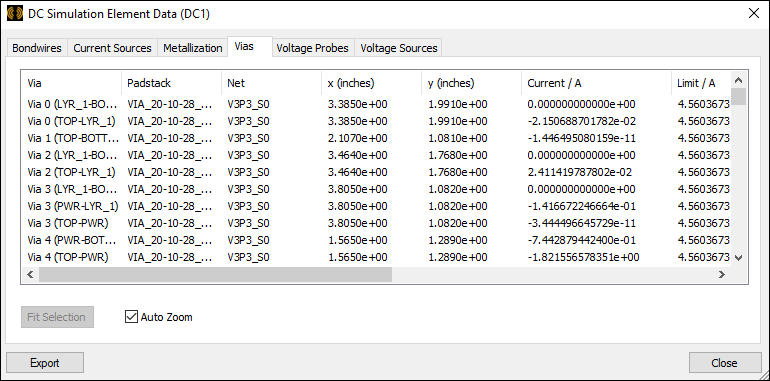Click current value -2.150688701782e-02

[x=581, y=121]
